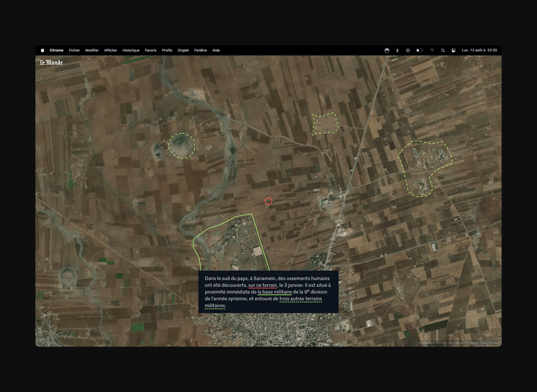Screen dimensions: 537x392
Task: Click the Now Playing play icon
Action: (x=408, y=50)
